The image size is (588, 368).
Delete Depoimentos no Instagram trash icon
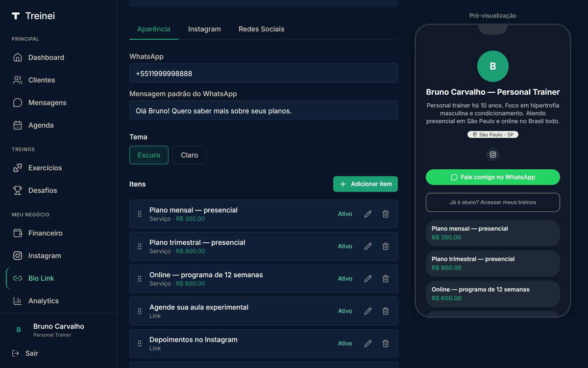(386, 343)
